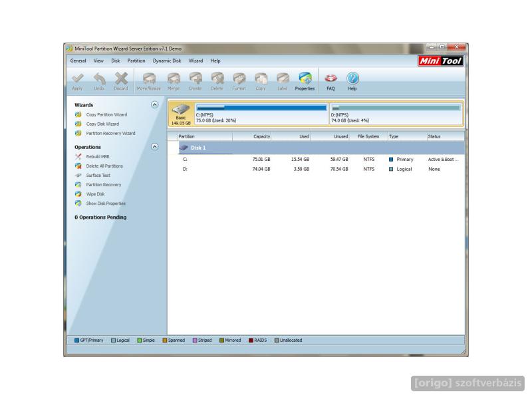Click the Partition column header
Image resolution: width=532 pixels, height=399 pixels.
(205, 136)
